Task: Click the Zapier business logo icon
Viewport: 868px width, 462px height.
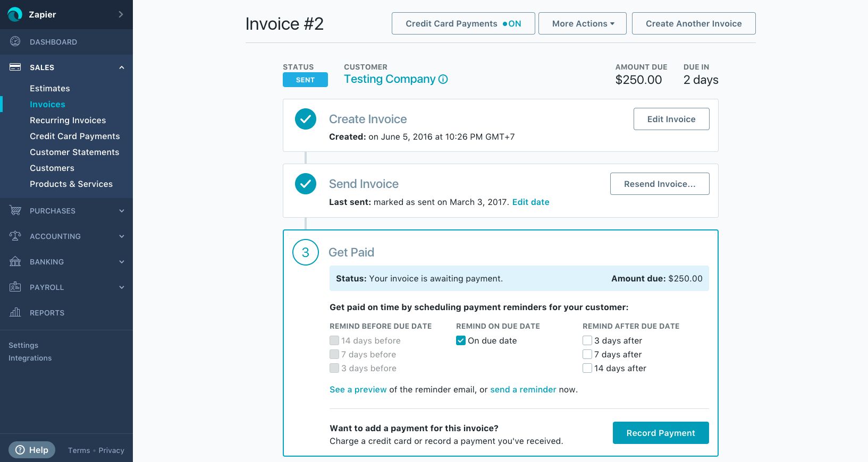Action: 15,14
